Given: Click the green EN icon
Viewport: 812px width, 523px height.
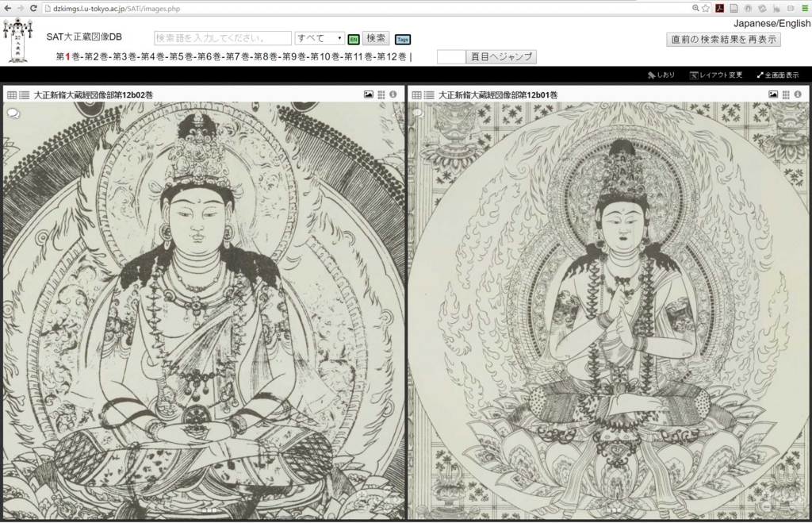Looking at the screenshot, I should (354, 39).
